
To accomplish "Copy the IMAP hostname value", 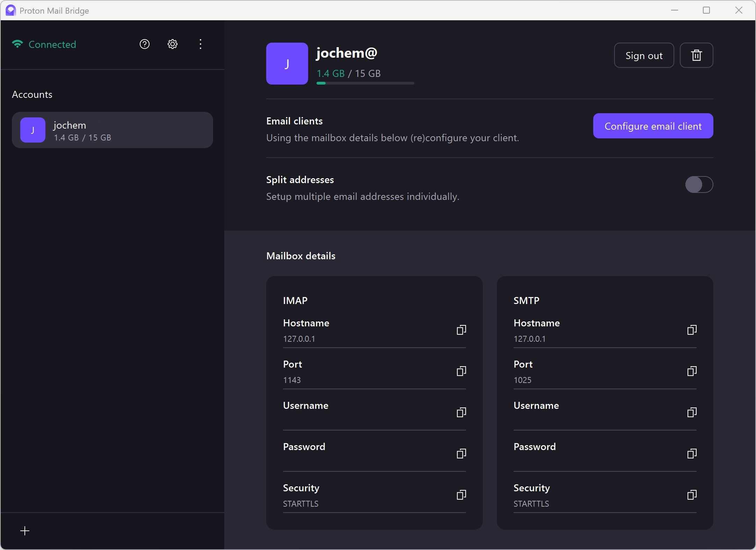I will [461, 330].
